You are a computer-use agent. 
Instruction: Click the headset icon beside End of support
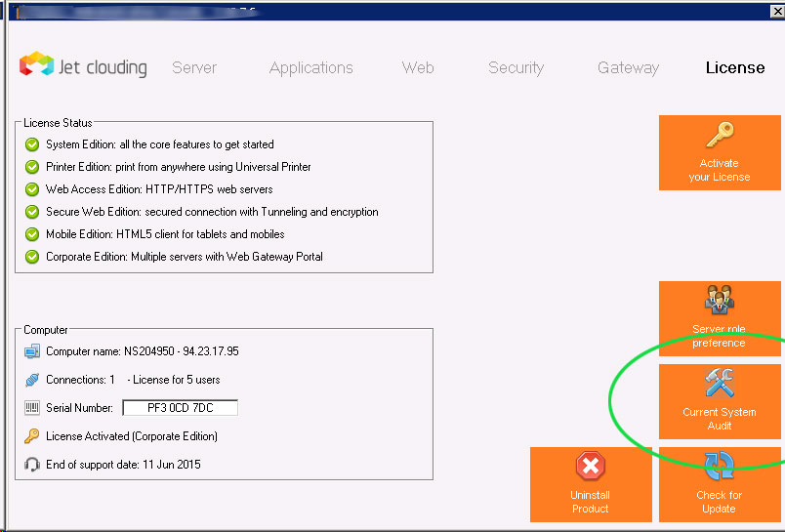pyautogui.click(x=32, y=465)
